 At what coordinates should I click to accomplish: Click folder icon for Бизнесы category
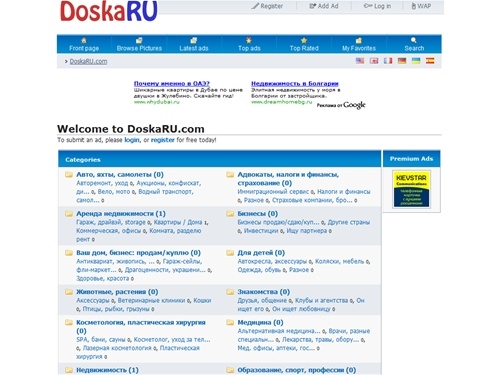pos(230,214)
